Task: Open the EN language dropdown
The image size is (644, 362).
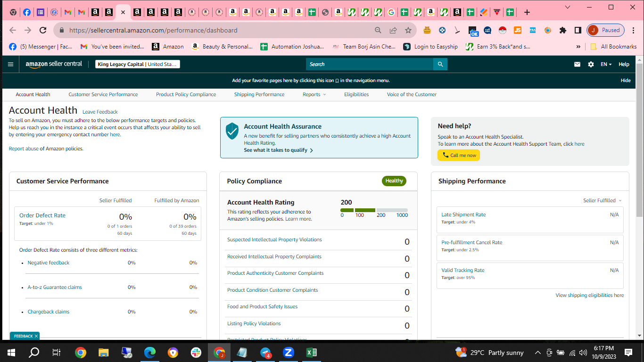Action: pyautogui.click(x=606, y=64)
